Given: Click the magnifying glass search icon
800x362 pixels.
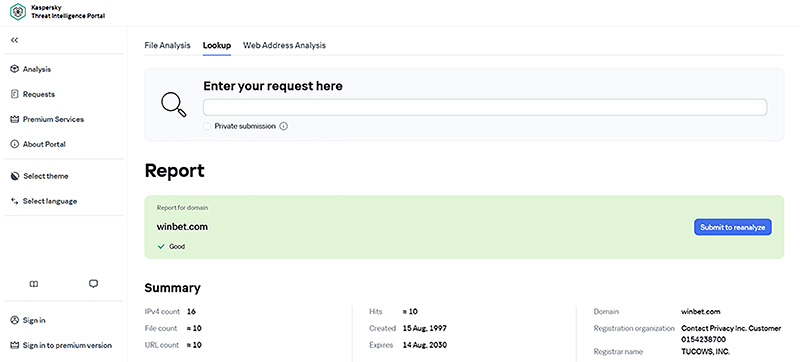Looking at the screenshot, I should [173, 105].
